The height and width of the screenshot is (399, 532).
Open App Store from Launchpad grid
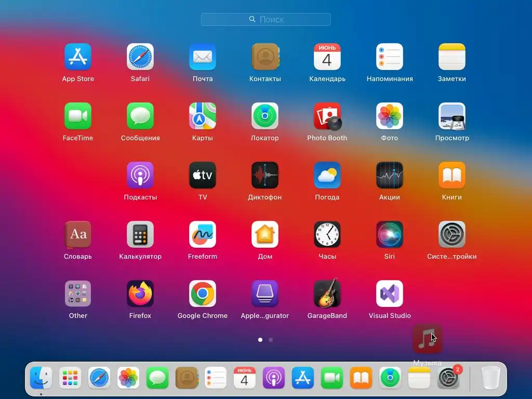tap(78, 57)
